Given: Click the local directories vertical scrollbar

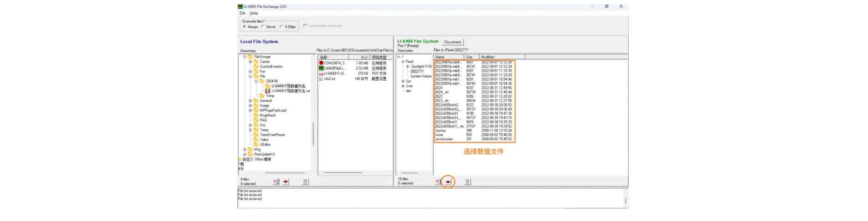Looking at the screenshot, I should pos(313,133).
